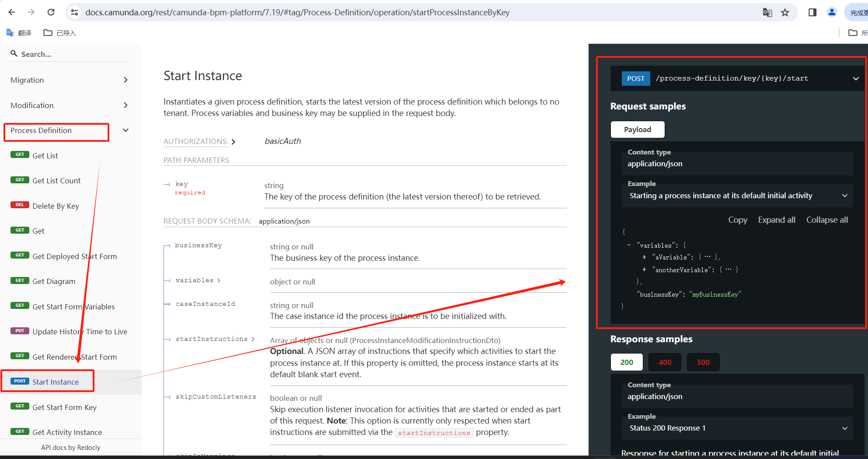868x459 pixels.
Task: Click the basicAuth authorization text
Action: pyautogui.click(x=282, y=141)
